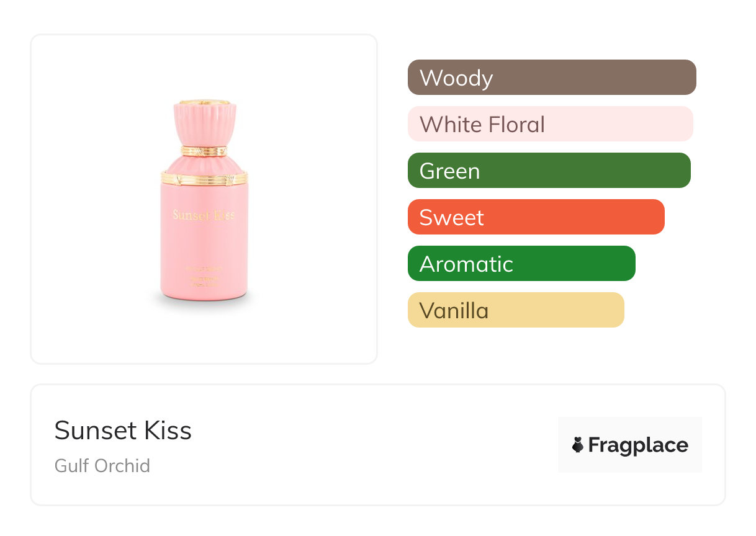Click the ribbed pink shoulder of the bottle
756x536 pixels.
pos(204,164)
